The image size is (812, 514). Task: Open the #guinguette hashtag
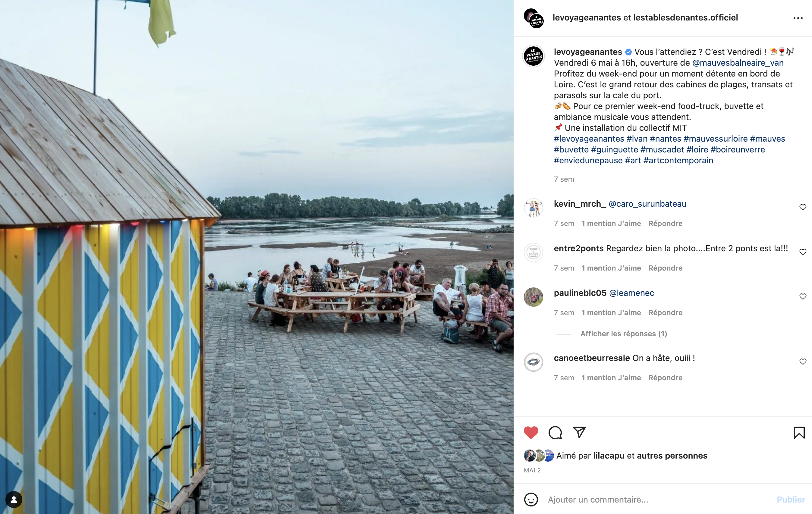(x=614, y=149)
